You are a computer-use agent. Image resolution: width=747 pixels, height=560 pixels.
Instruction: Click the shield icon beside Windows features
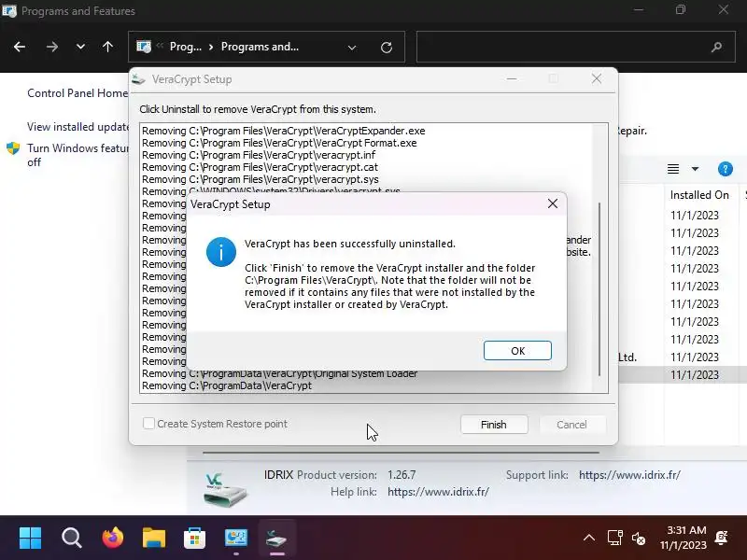(13, 148)
